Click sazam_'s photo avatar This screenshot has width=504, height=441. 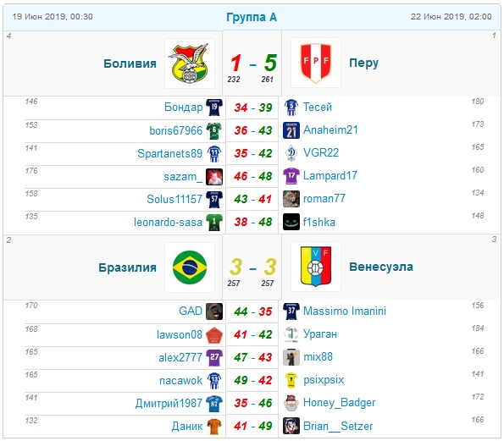[214, 177]
